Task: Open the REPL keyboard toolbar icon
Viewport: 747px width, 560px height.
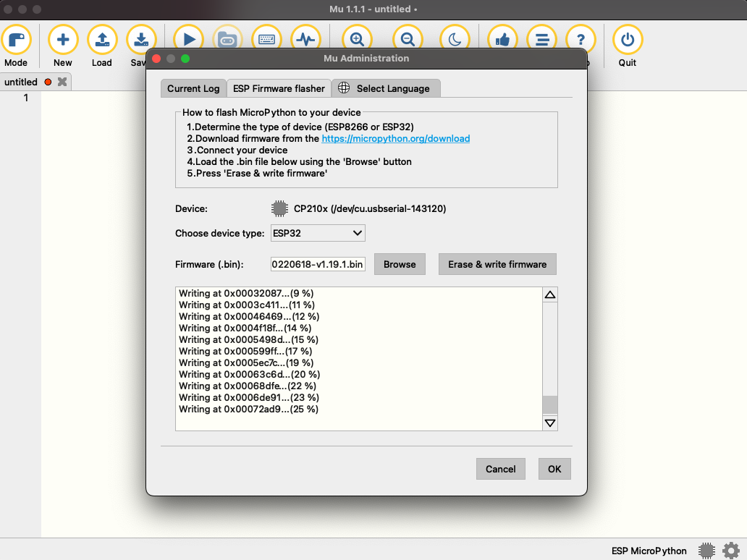Action: 266,37
